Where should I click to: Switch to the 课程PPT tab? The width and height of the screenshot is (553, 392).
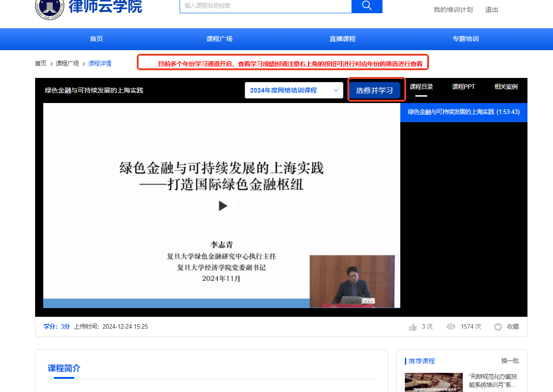click(463, 87)
